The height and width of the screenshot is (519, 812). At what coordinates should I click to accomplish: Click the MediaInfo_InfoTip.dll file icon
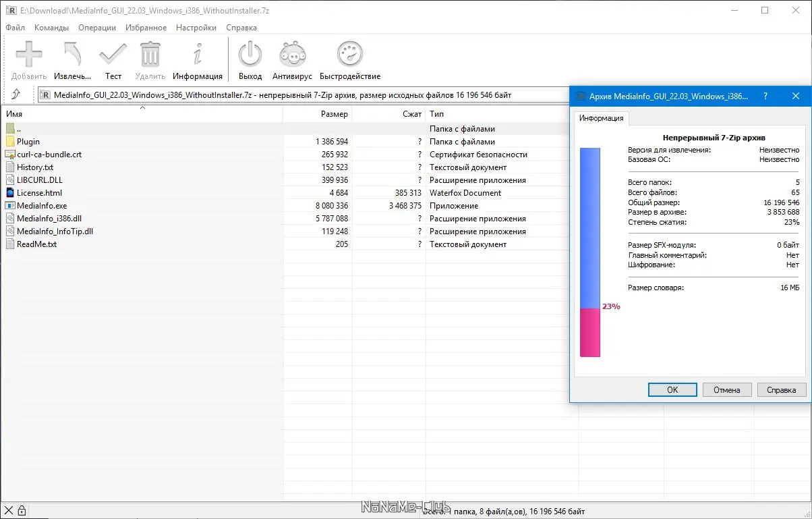click(10, 231)
